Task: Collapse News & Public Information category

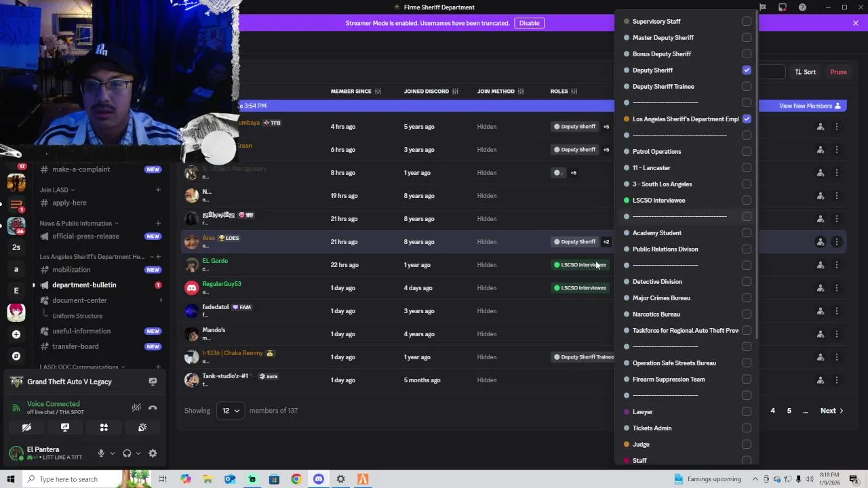Action: [x=79, y=223]
